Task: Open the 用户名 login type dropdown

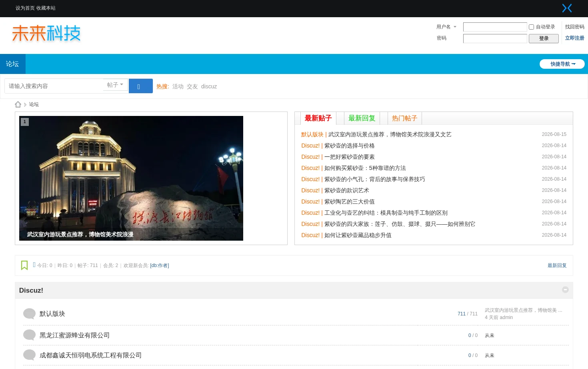Action: [x=446, y=27]
